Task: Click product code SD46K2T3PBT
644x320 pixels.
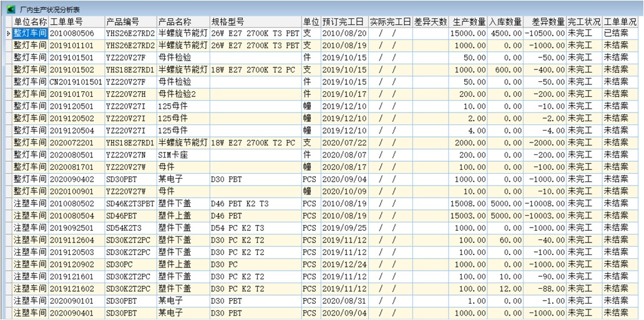Action: (x=130, y=204)
